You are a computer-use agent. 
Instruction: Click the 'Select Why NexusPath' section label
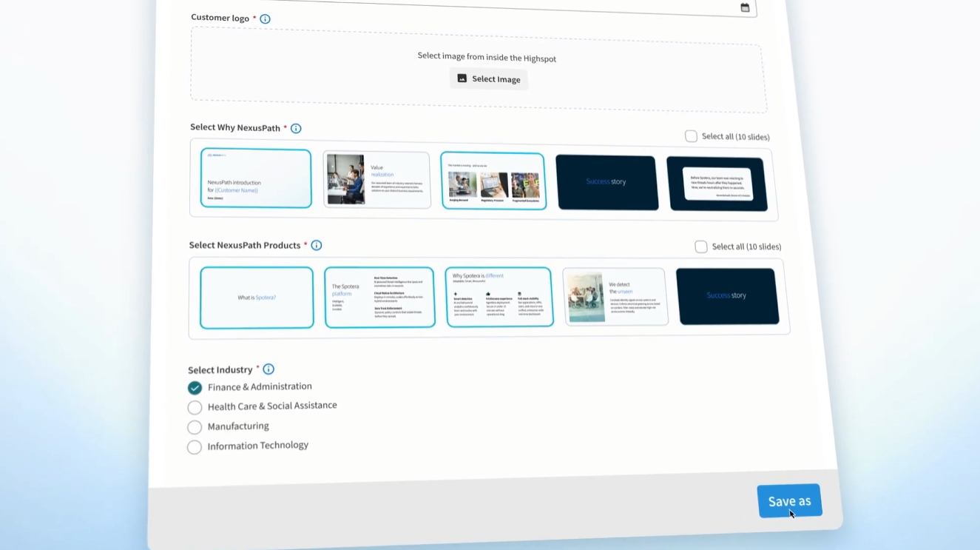pos(235,127)
